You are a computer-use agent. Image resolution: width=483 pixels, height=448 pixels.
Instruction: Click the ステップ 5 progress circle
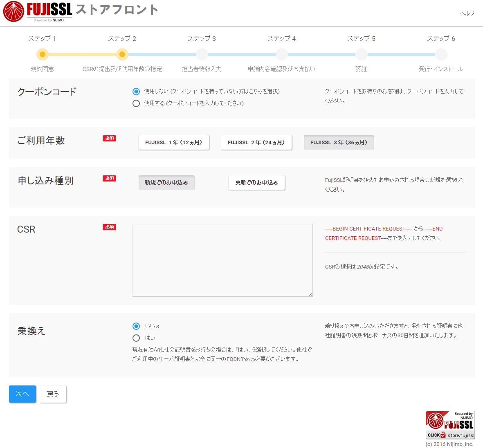coord(362,54)
